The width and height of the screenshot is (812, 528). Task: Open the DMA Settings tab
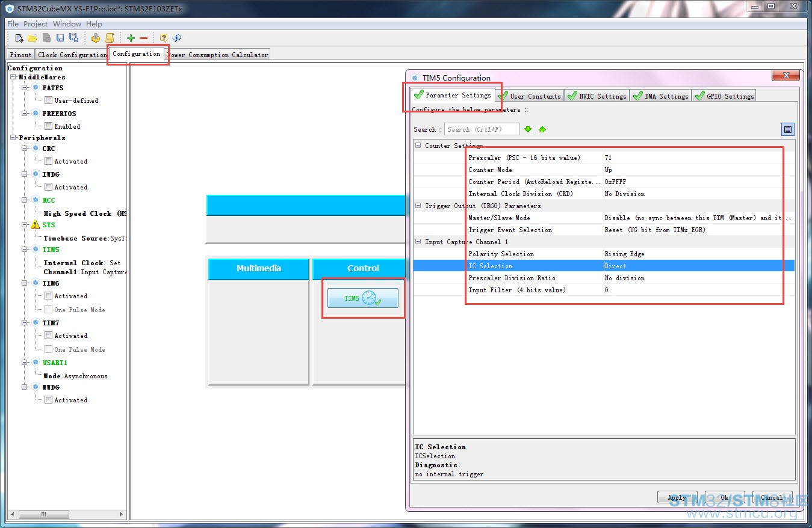(660, 96)
